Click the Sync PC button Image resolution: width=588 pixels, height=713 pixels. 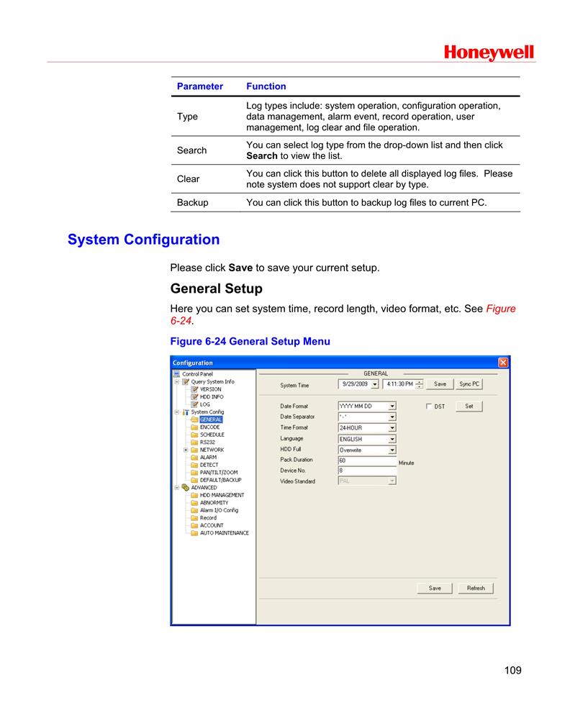[x=469, y=384]
